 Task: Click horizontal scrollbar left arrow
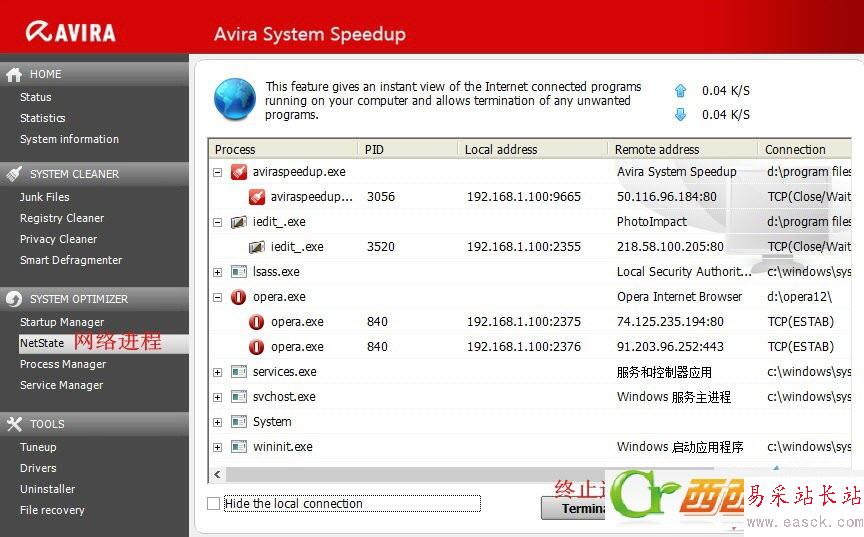(217, 474)
